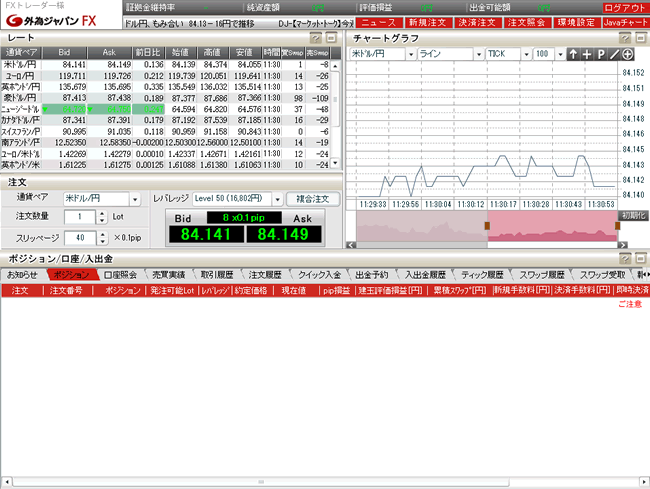Screen dimensions: 650x489
Task: Increase the 注文数量 lot stepper
Action: 102,213
